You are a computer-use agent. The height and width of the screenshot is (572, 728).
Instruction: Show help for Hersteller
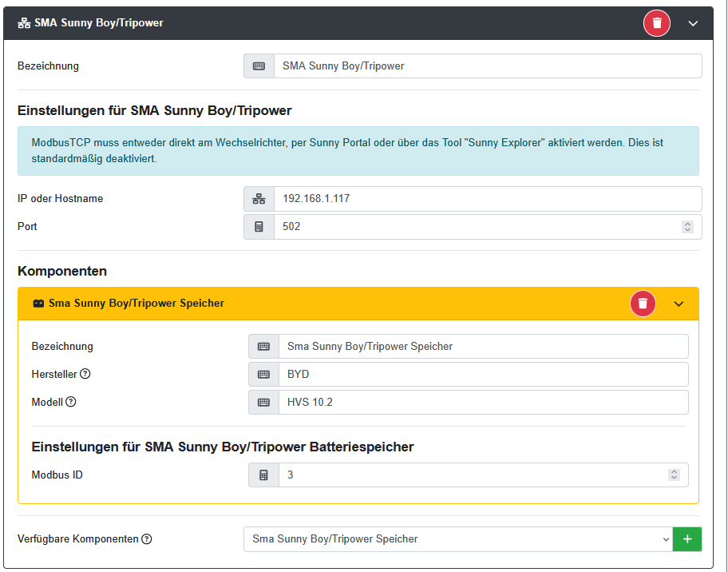85,374
